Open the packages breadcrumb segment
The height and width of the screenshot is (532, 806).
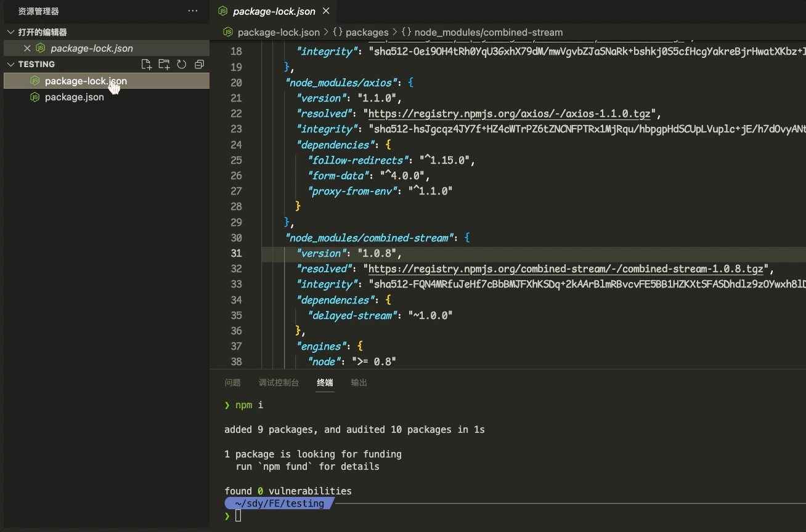(367, 32)
